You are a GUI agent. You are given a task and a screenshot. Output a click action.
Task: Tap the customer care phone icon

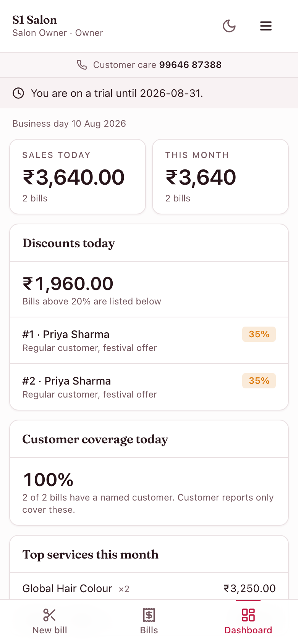[82, 65]
